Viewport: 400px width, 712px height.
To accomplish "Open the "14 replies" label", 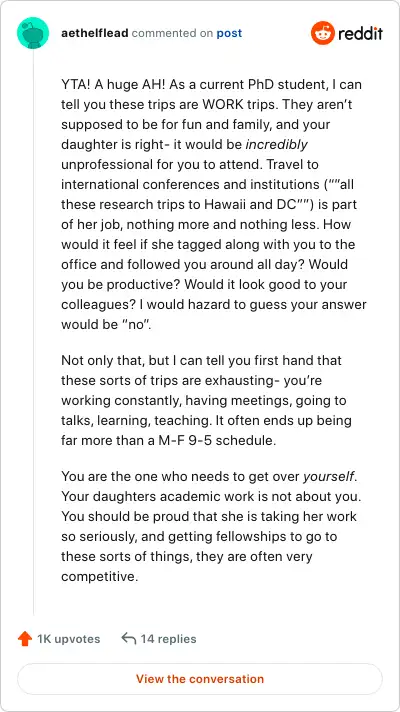I will click(x=168, y=639).
